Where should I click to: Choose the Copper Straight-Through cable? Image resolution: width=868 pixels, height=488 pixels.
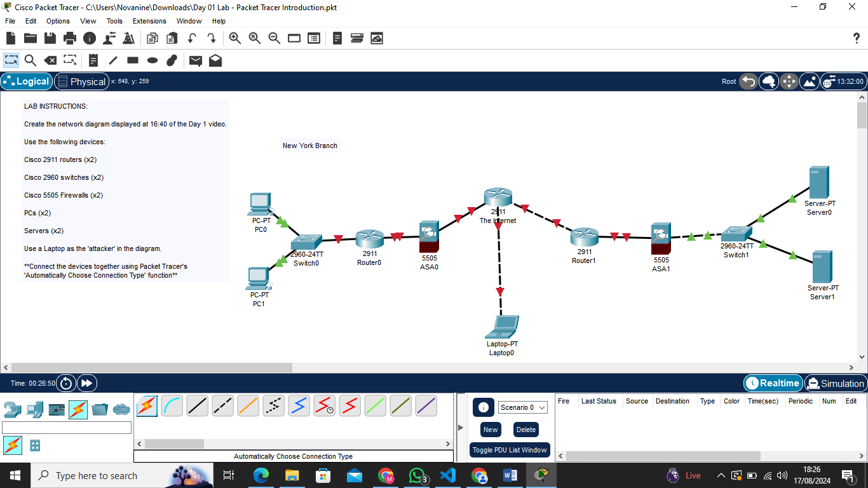click(x=198, y=405)
